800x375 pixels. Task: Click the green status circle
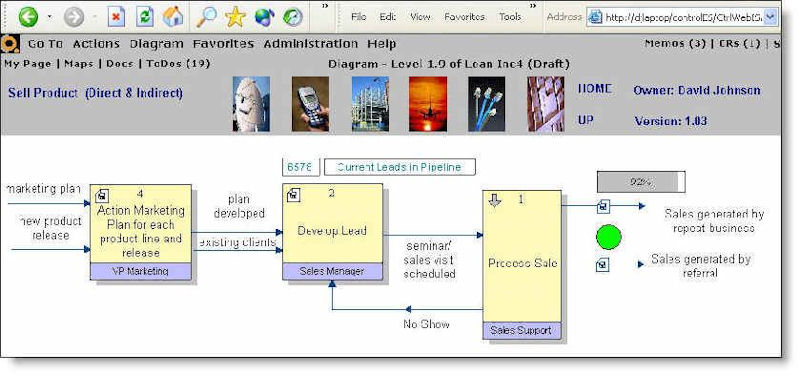point(609,237)
